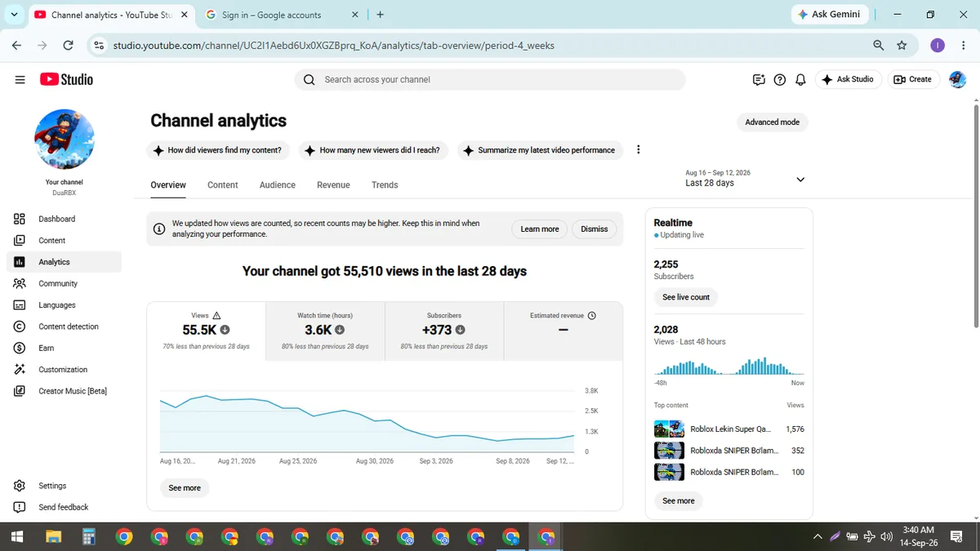This screenshot has height=551, width=980.
Task: Click the YouTube Studio logo
Action: [66, 79]
